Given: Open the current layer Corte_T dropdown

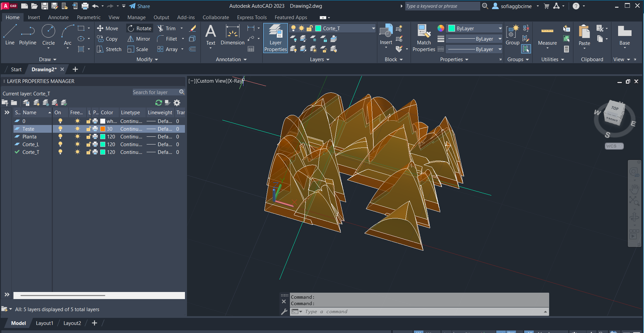Looking at the screenshot, I should (373, 29).
